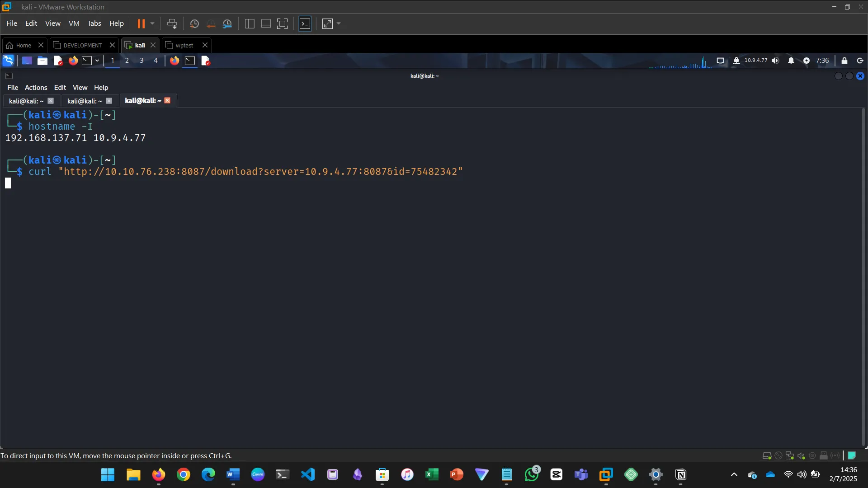Toggle the library sidebar panel
The height and width of the screenshot is (488, 868).
tap(250, 23)
